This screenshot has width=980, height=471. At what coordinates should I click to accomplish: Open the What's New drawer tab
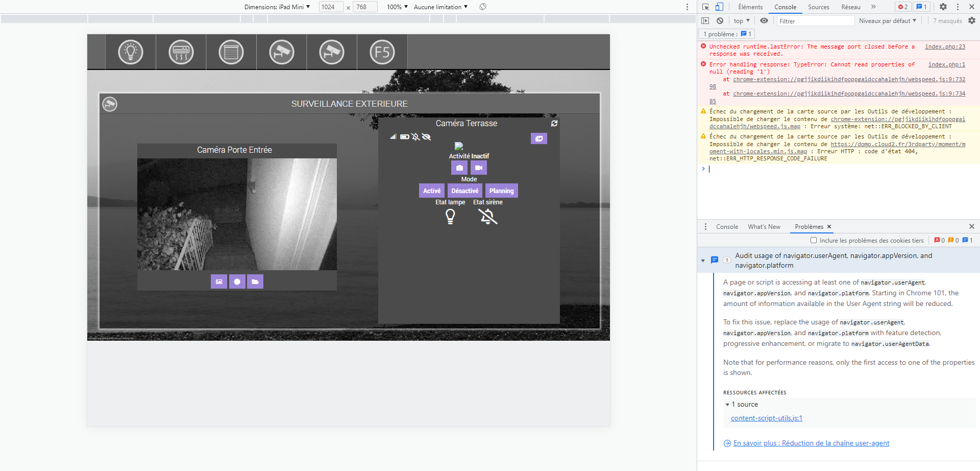(x=764, y=227)
